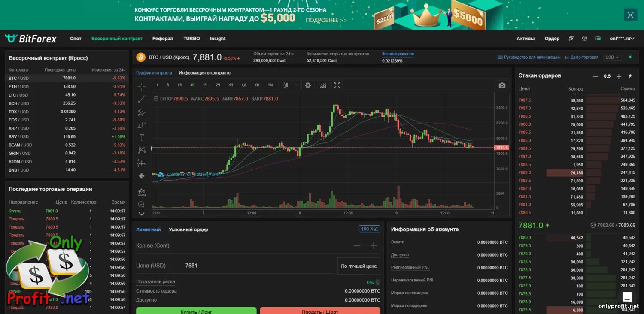This screenshot has height=314, width=644.
Task: Click the Финансирование link
Action: pos(398,54)
